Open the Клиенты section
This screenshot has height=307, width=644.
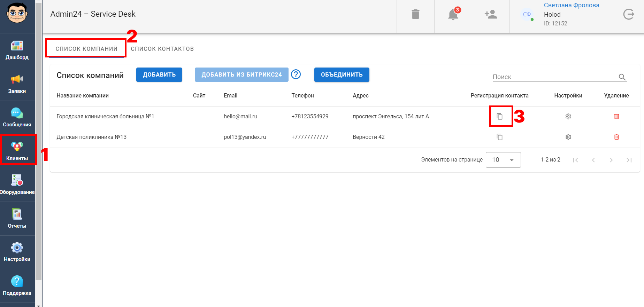[x=17, y=151]
